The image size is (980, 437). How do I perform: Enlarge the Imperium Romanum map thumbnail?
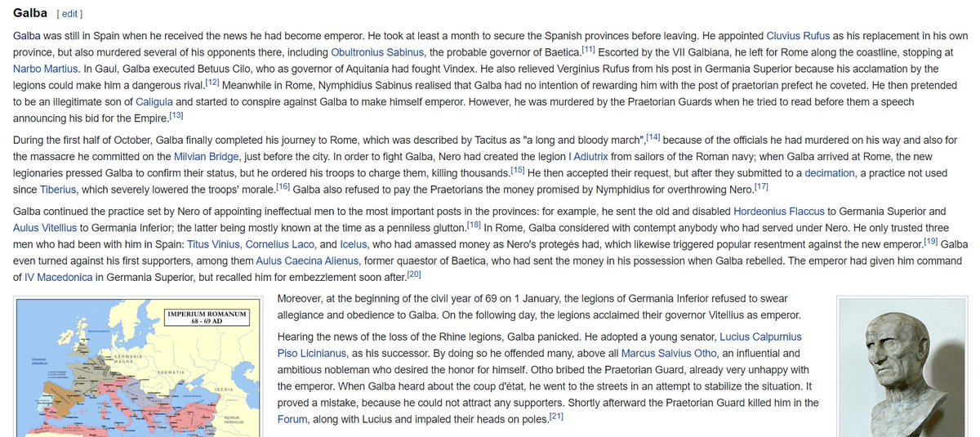click(139, 366)
